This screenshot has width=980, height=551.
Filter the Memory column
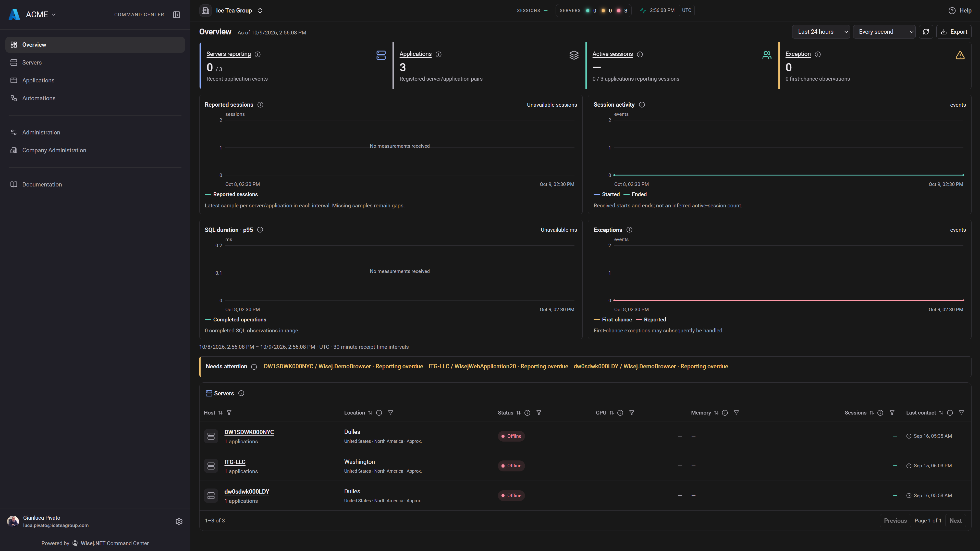[x=736, y=412]
